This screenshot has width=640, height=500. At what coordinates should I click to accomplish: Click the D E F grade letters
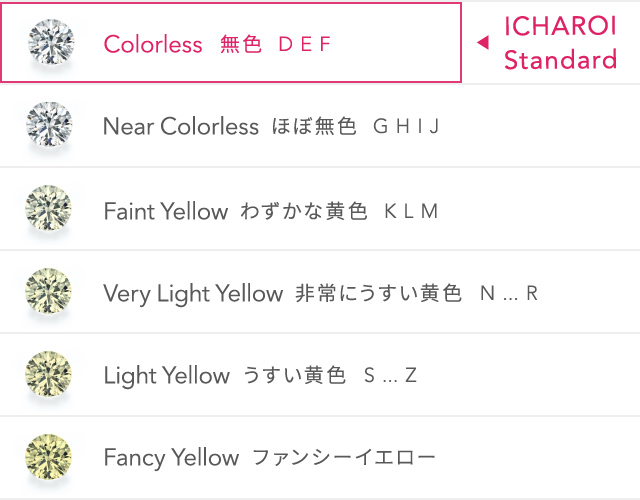pos(303,44)
